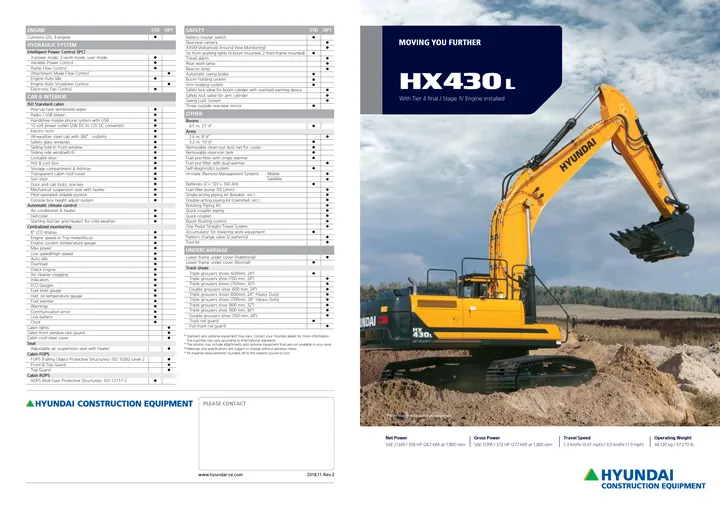720x509 pixels.
Task: Click the Hyundai Construction Equipment logo bottom right
Action: 644,479
